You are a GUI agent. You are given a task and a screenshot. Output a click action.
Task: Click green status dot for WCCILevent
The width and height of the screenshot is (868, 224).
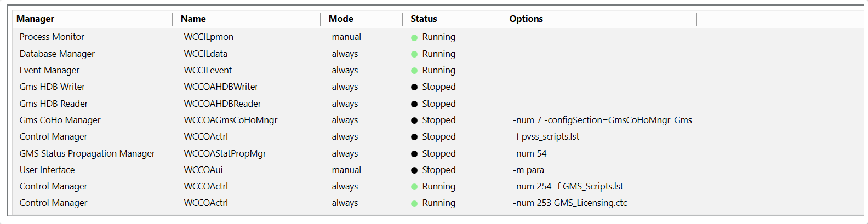(414, 71)
